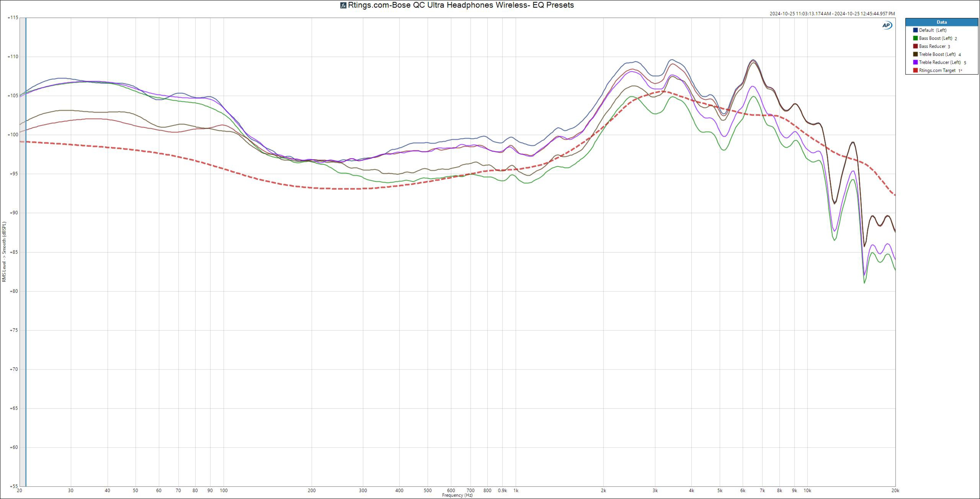Click the dark red Bass Reducer swatch
Viewport: 980px width, 499px height.
click(x=915, y=46)
